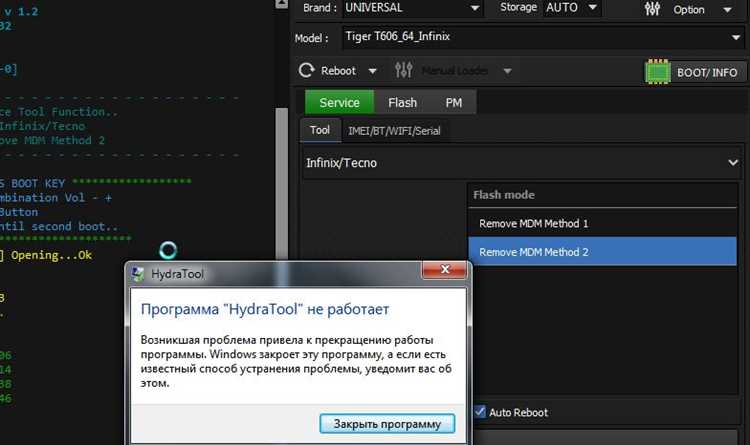The height and width of the screenshot is (445, 750).
Task: Click the Manual Loader sliders icon
Action: (404, 70)
